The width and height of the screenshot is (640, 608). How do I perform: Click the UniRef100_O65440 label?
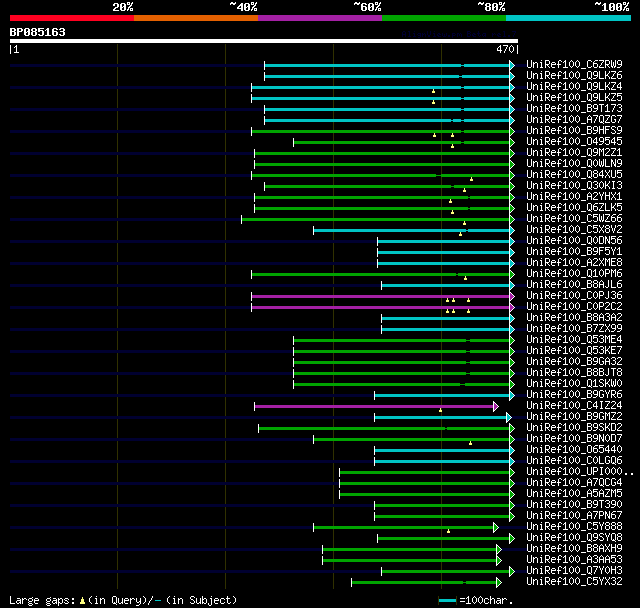pos(574,450)
